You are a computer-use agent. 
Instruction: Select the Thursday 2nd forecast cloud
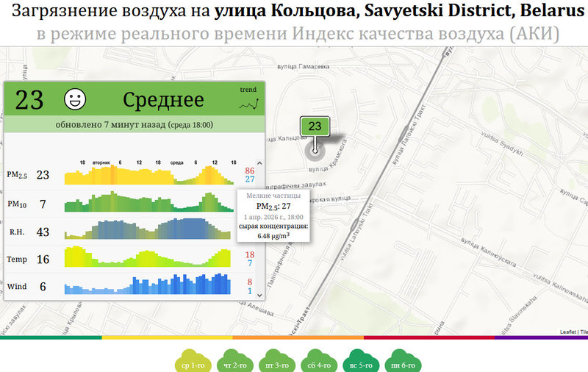click(x=234, y=362)
